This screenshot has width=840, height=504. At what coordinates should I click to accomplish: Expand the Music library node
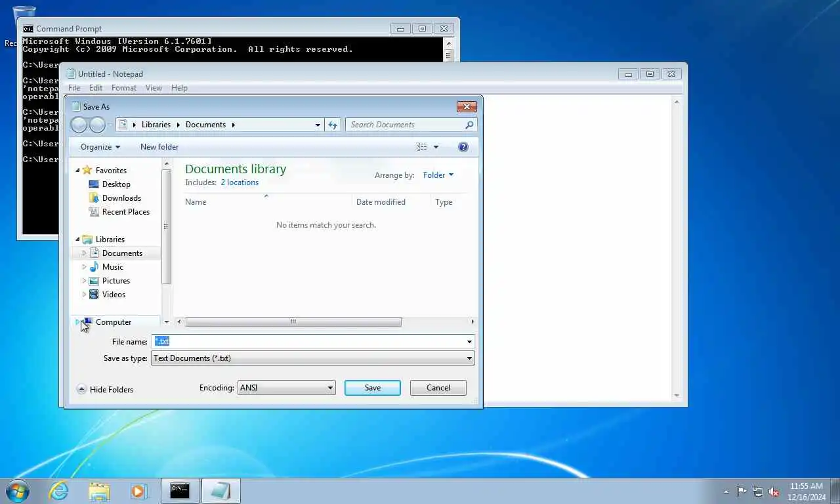click(x=84, y=267)
